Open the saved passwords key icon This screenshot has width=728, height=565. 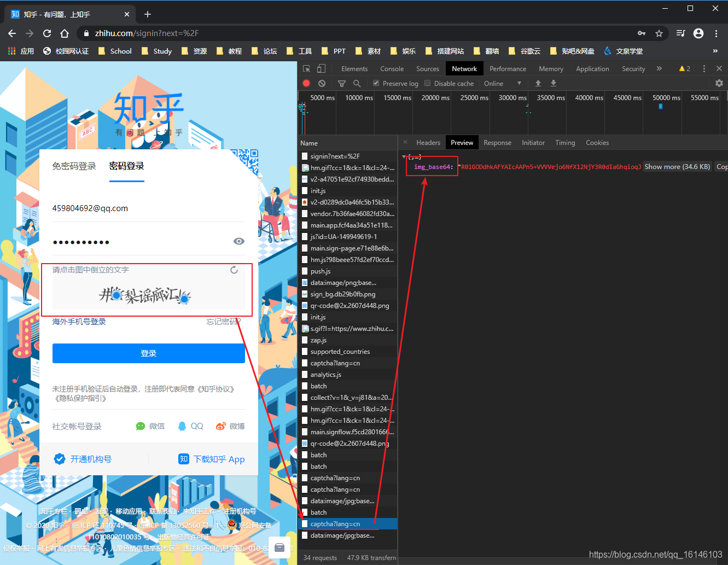(x=642, y=33)
